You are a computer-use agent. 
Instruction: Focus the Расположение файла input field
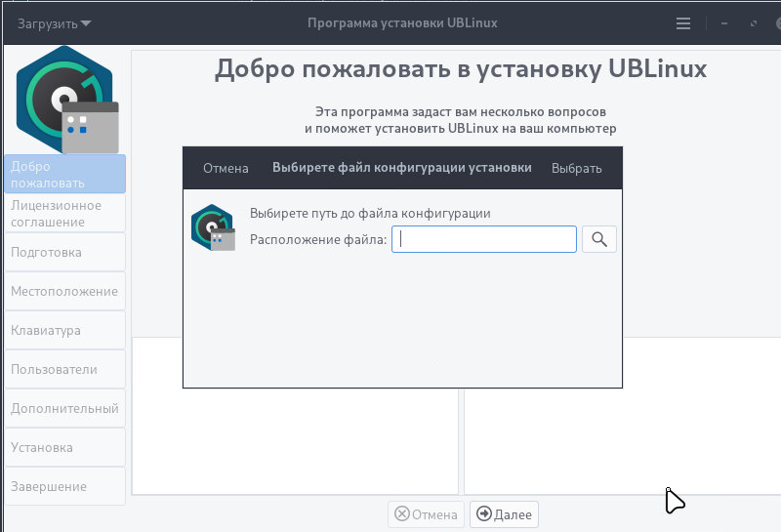point(483,239)
